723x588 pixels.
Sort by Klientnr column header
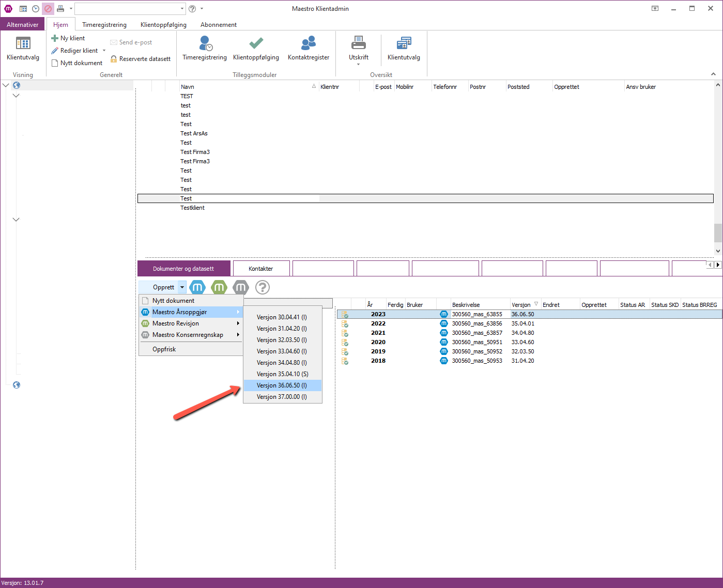tap(339, 87)
